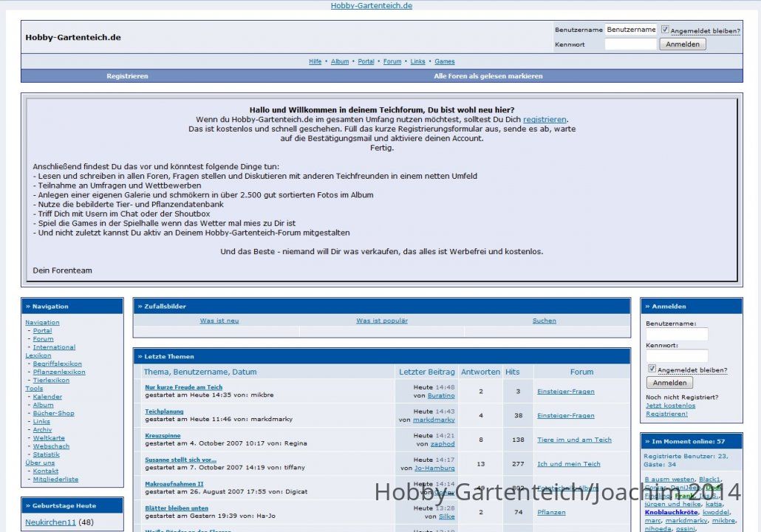Viewport: 761px width, 532px height.
Task: Open online user 'B ausm westen' profile
Action: tap(669, 479)
